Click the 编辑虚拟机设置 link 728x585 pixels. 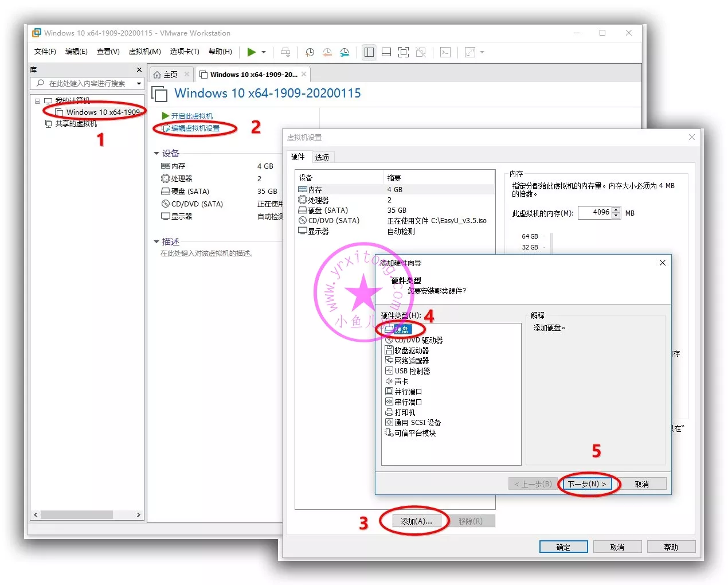point(195,128)
